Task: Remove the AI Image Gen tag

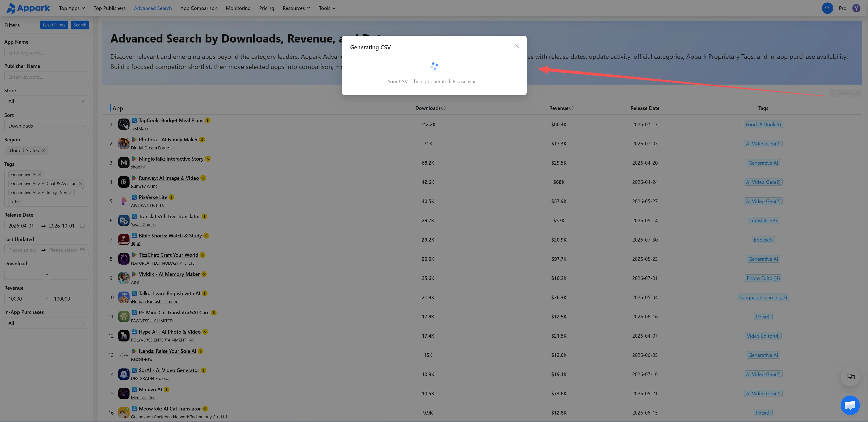Action: pyautogui.click(x=70, y=192)
